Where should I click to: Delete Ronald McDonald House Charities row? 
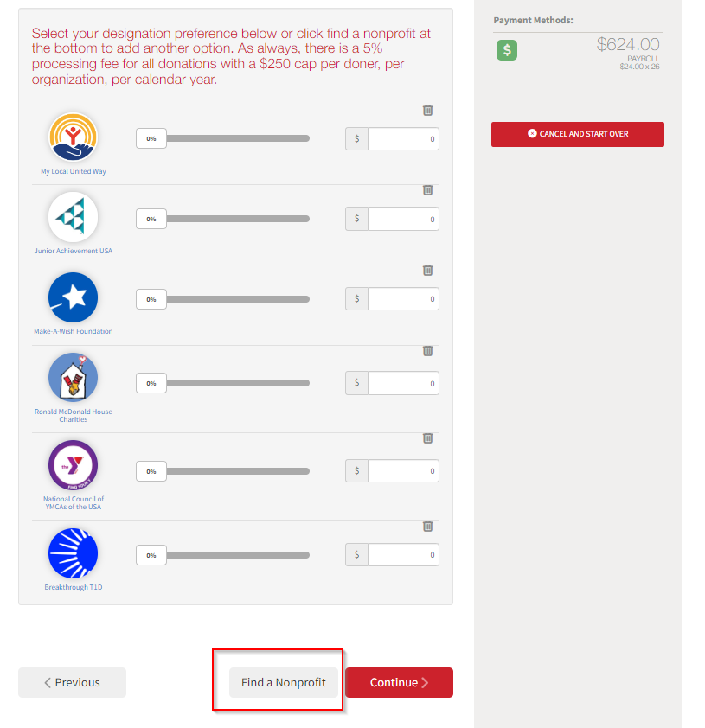[427, 351]
